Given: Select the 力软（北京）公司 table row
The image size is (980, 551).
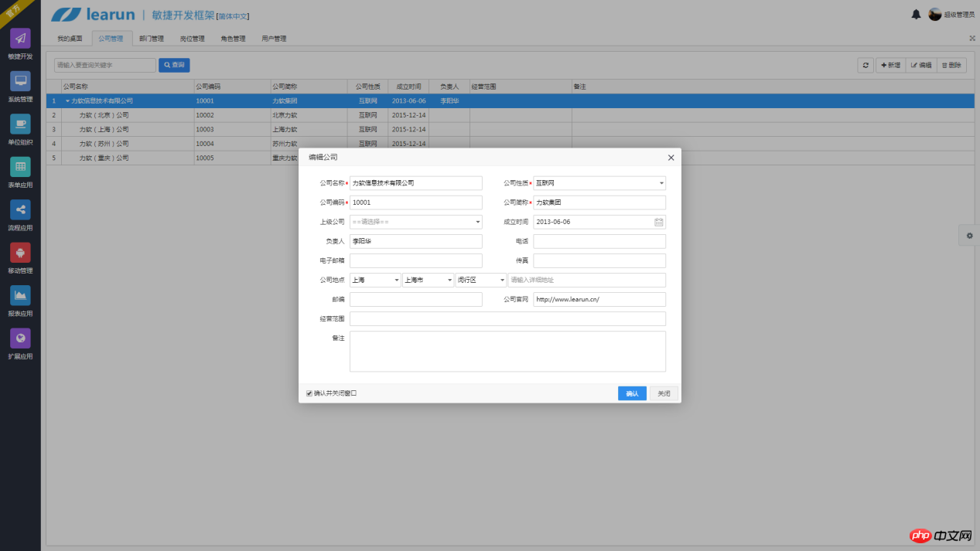Looking at the screenshot, I should pyautogui.click(x=510, y=115).
